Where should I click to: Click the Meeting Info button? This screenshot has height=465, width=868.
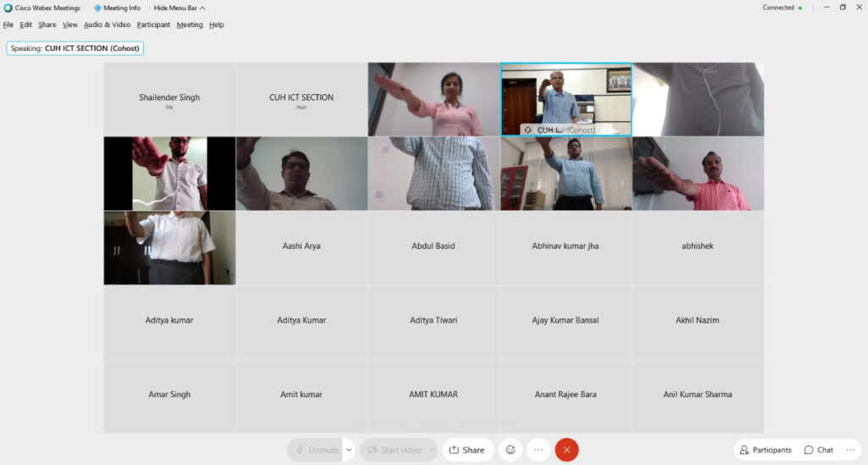pyautogui.click(x=117, y=8)
